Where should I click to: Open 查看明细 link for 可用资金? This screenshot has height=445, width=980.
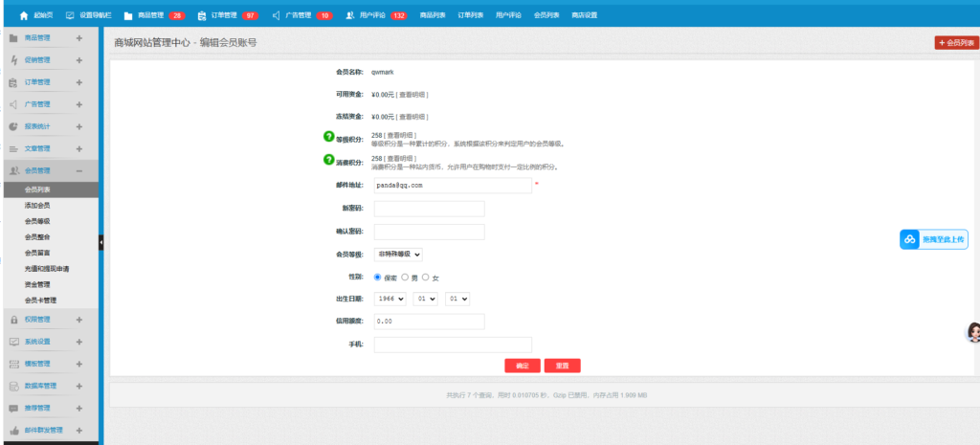pos(412,95)
